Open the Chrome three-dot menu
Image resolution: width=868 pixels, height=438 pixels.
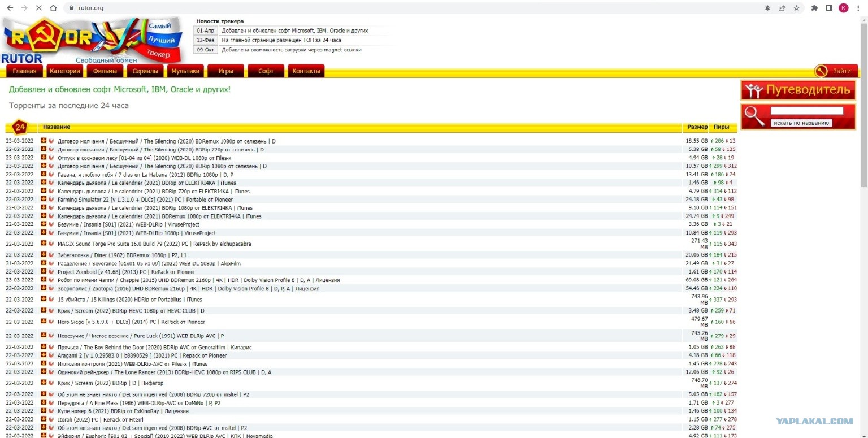coord(858,8)
